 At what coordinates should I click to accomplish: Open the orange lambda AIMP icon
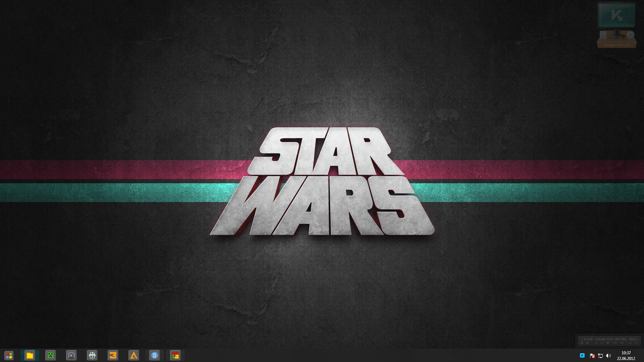(134, 355)
